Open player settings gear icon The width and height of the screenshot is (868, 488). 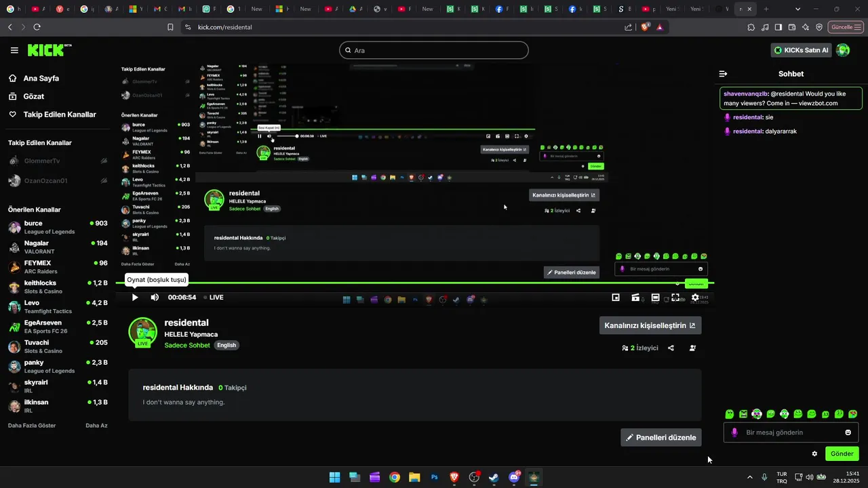(695, 298)
